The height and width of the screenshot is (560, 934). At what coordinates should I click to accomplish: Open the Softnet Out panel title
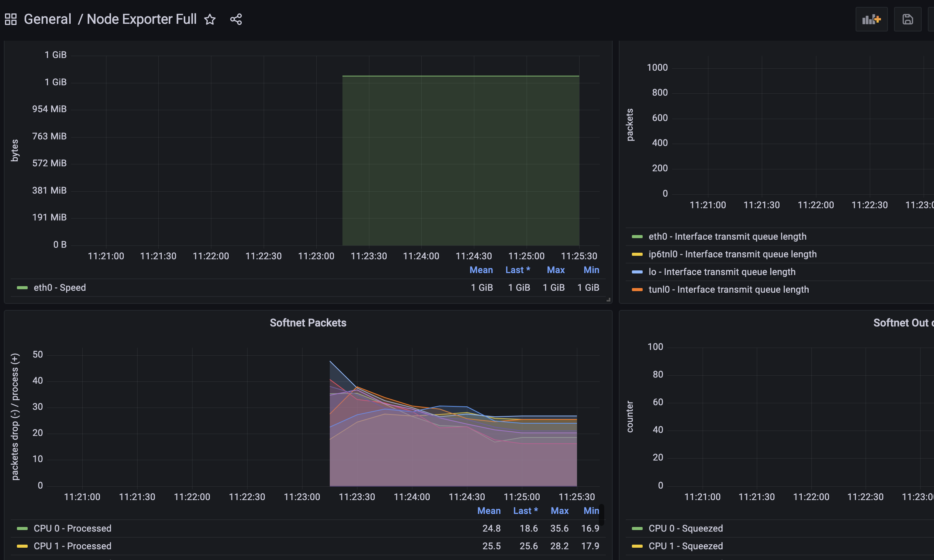[x=903, y=323]
